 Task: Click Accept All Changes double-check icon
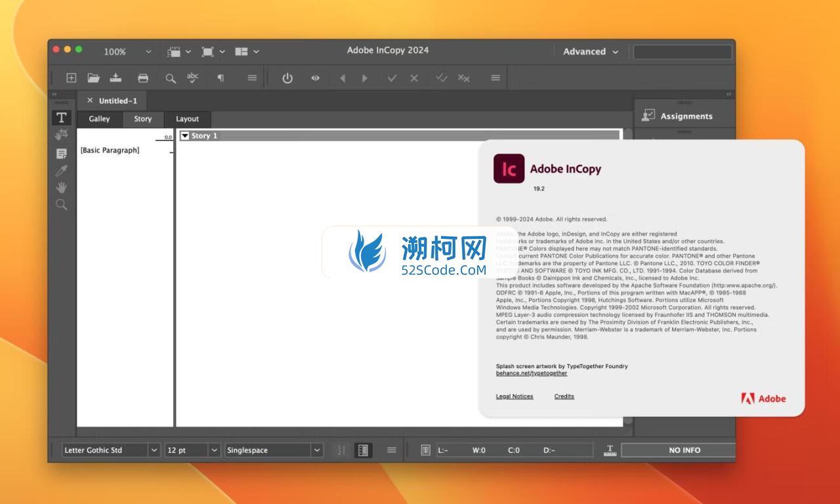pos(442,78)
